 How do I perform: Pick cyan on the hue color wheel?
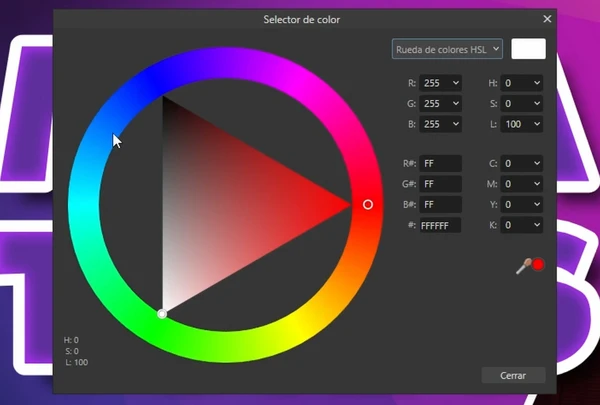tap(84, 205)
